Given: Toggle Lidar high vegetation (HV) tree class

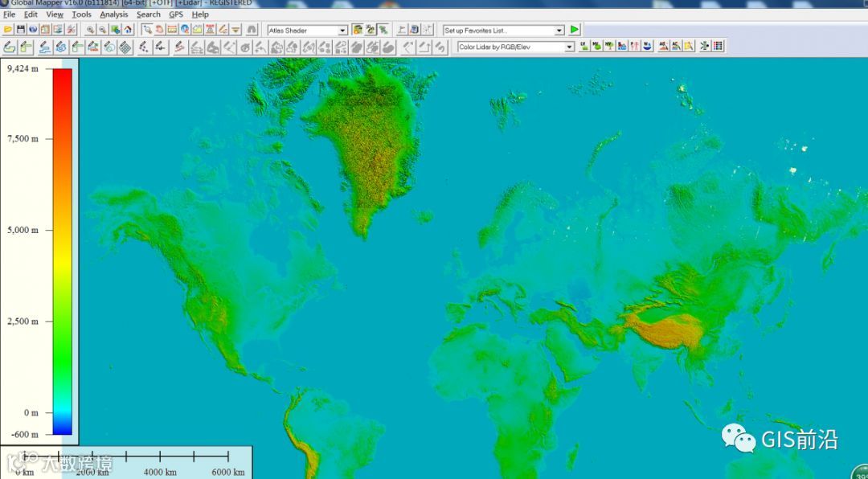Looking at the screenshot, I should pyautogui.click(x=609, y=46).
